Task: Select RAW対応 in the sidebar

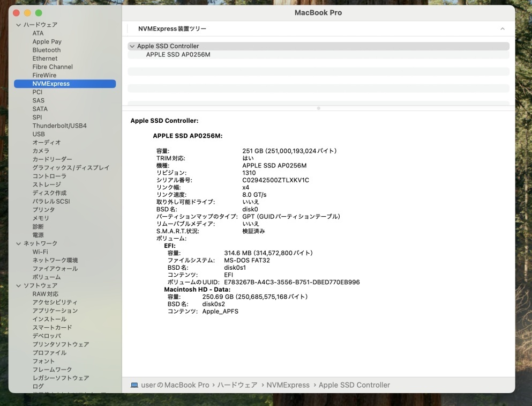Action: tap(46, 294)
